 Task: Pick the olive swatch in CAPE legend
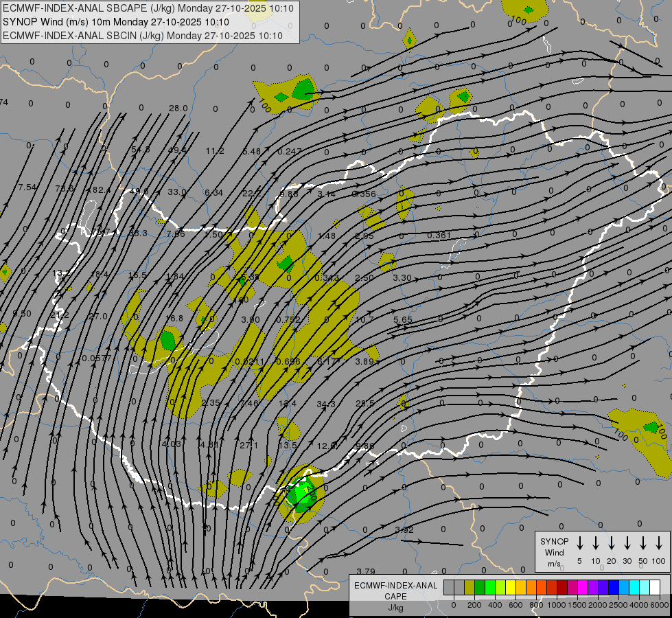point(470,587)
